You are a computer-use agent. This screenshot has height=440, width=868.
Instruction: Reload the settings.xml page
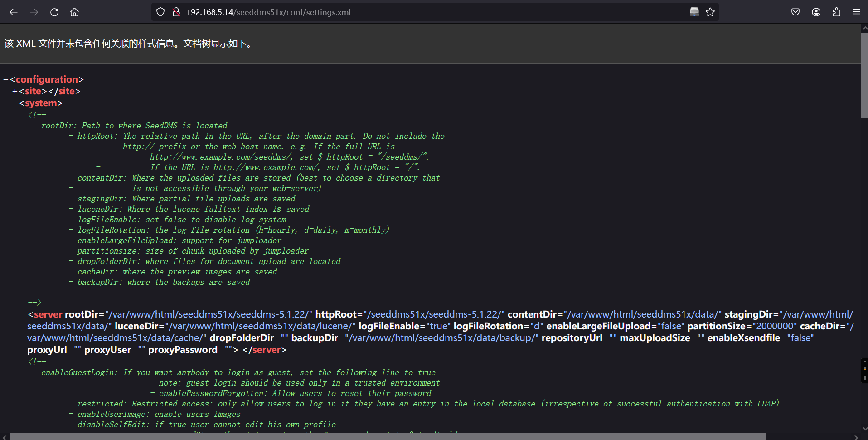tap(54, 12)
